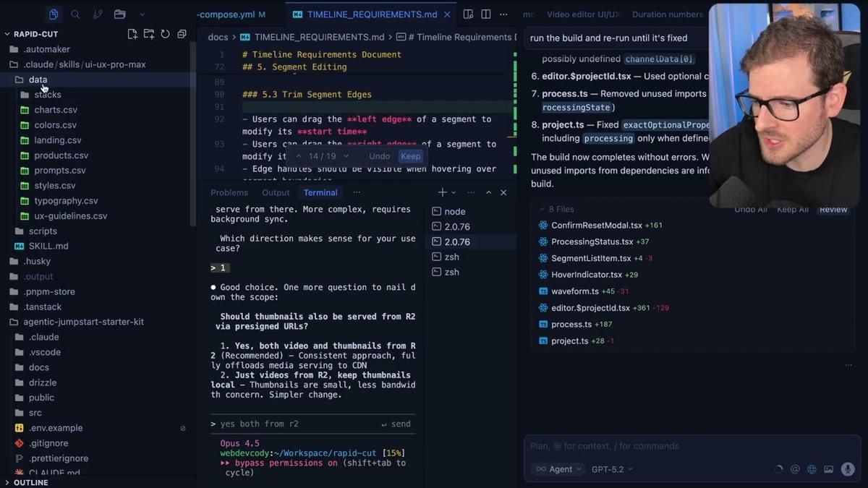Screen dimensions: 868x488
Task: Click the Keep button in the diff bar
Action: tap(410, 156)
